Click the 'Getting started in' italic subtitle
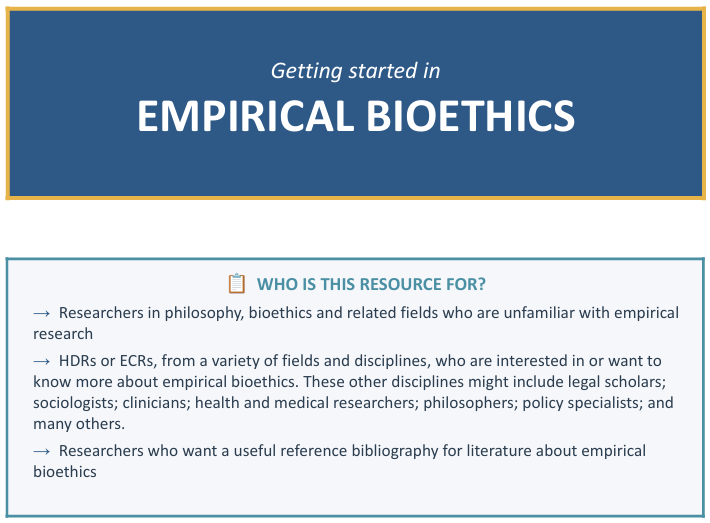710x523 pixels. point(355,71)
